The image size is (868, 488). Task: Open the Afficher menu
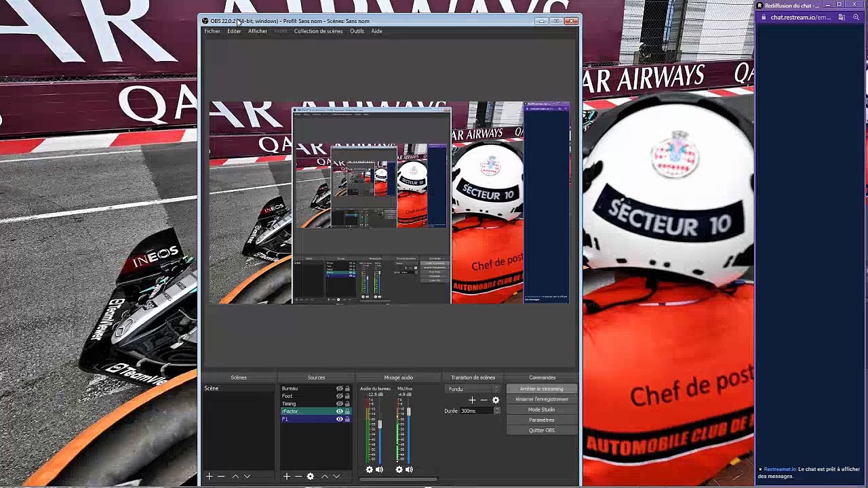[x=258, y=31]
